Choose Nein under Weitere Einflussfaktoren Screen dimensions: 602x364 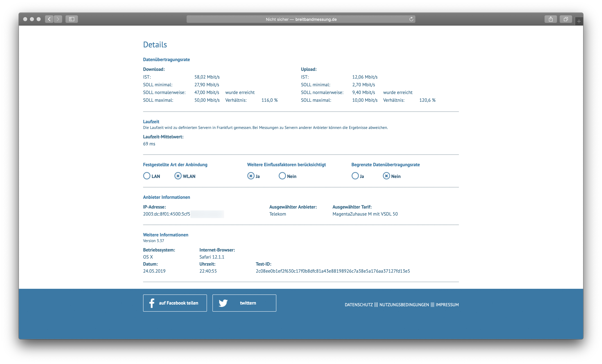tap(282, 176)
